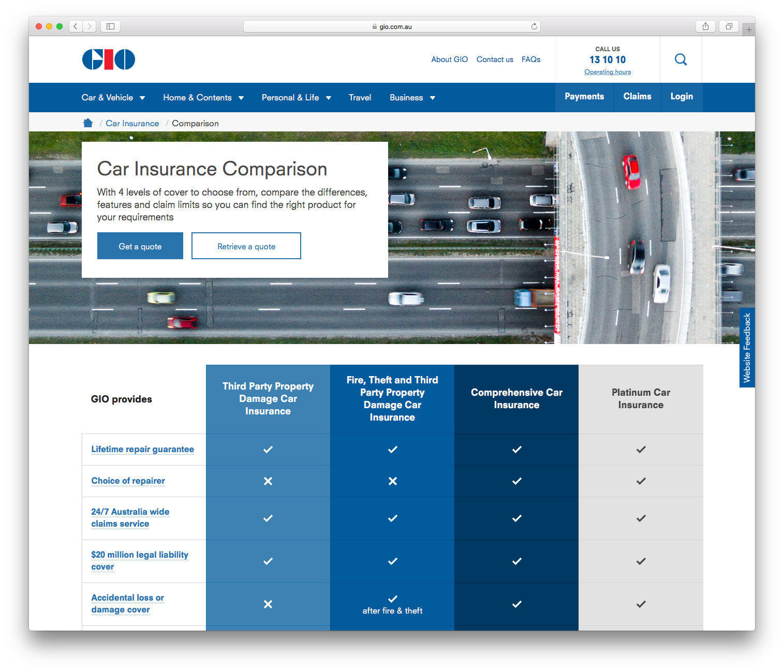Click Fire Theft Lifetime repair guarantee checkmark
This screenshot has height=672, width=784.
(x=393, y=450)
